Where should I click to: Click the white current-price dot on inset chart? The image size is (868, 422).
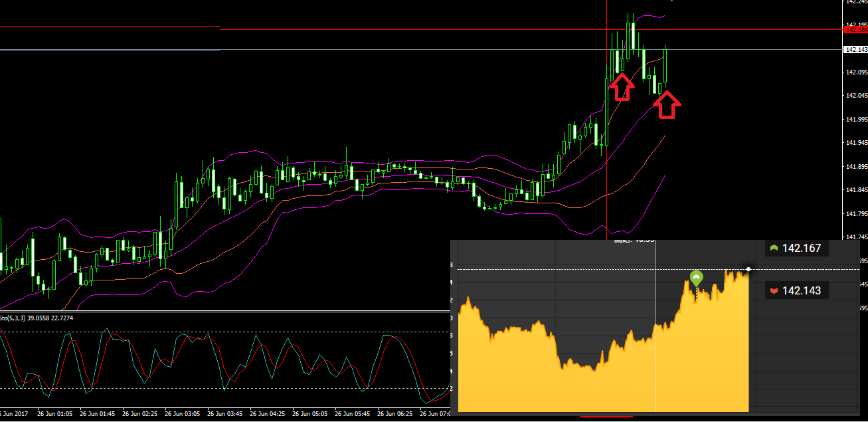pyautogui.click(x=748, y=269)
